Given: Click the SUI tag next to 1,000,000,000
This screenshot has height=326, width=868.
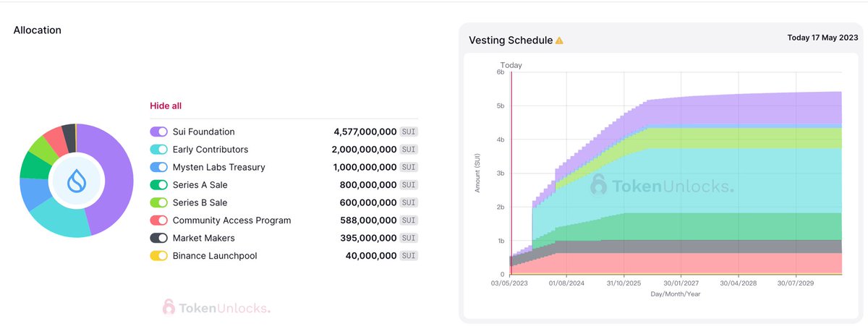Looking at the screenshot, I should (409, 167).
